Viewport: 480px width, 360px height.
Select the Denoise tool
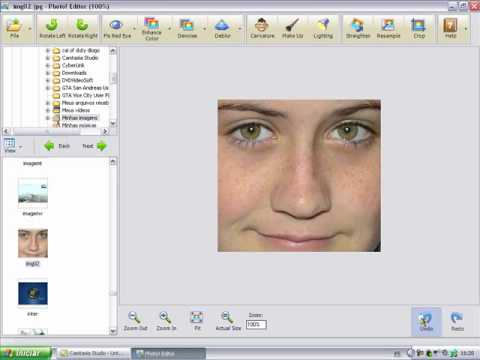point(187,29)
